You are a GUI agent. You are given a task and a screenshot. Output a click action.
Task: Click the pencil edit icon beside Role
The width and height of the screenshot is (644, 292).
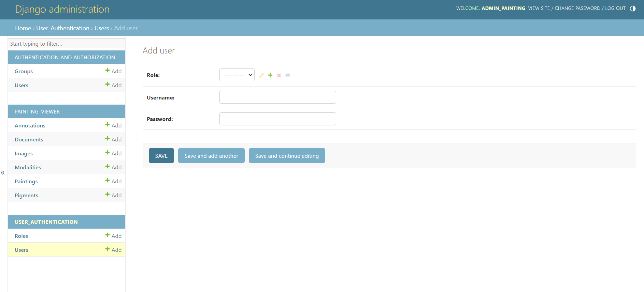point(261,75)
